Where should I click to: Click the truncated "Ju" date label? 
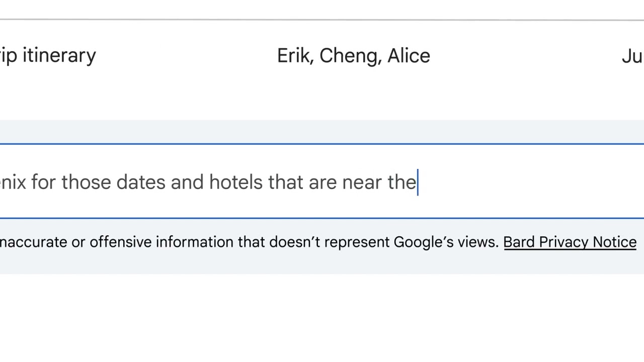point(632,55)
